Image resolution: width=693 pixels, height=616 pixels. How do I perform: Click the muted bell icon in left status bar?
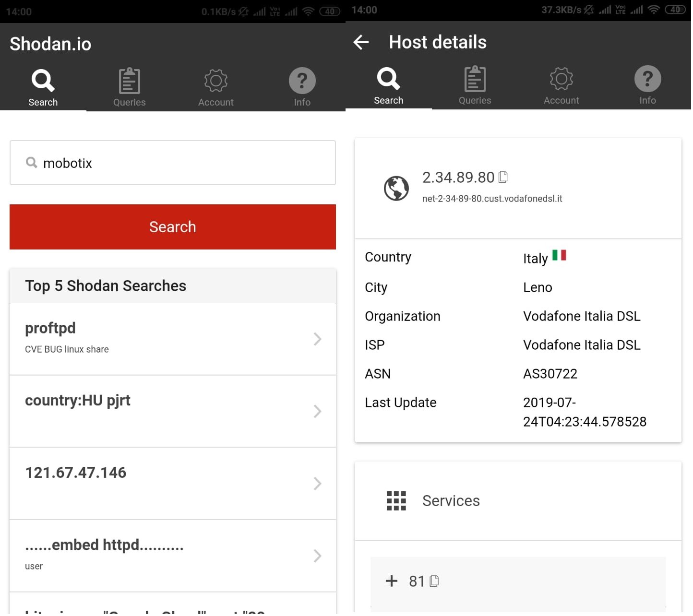pyautogui.click(x=244, y=11)
